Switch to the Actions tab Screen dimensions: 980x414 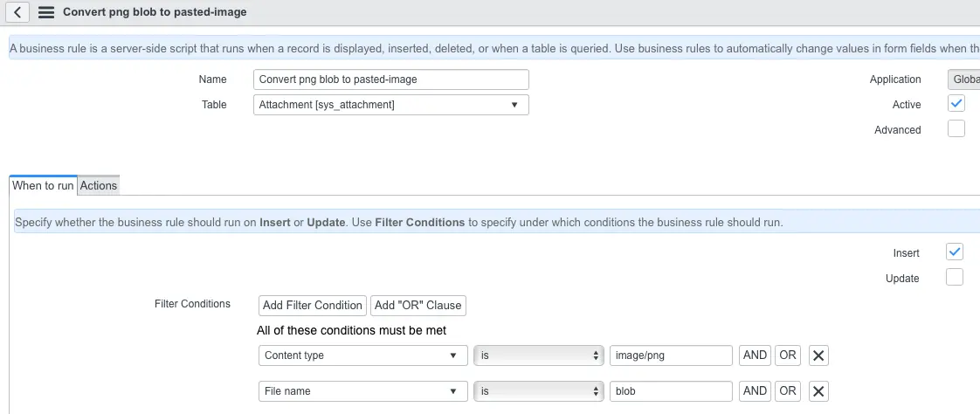(99, 185)
